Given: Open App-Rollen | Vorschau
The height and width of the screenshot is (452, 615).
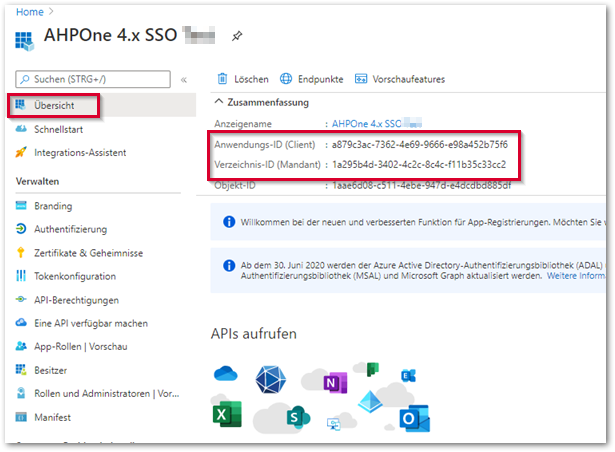Looking at the screenshot, I should pyautogui.click(x=81, y=347).
